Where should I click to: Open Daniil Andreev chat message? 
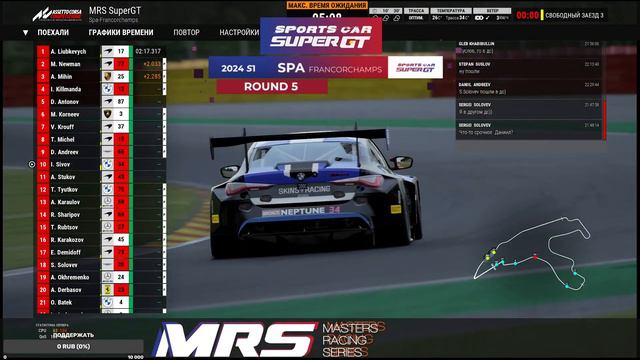(529, 88)
